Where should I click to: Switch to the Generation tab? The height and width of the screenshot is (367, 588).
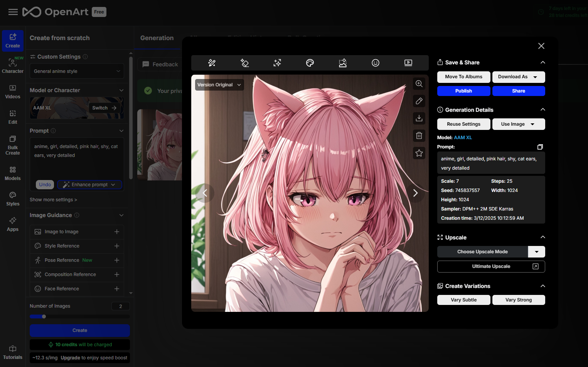coord(157,38)
